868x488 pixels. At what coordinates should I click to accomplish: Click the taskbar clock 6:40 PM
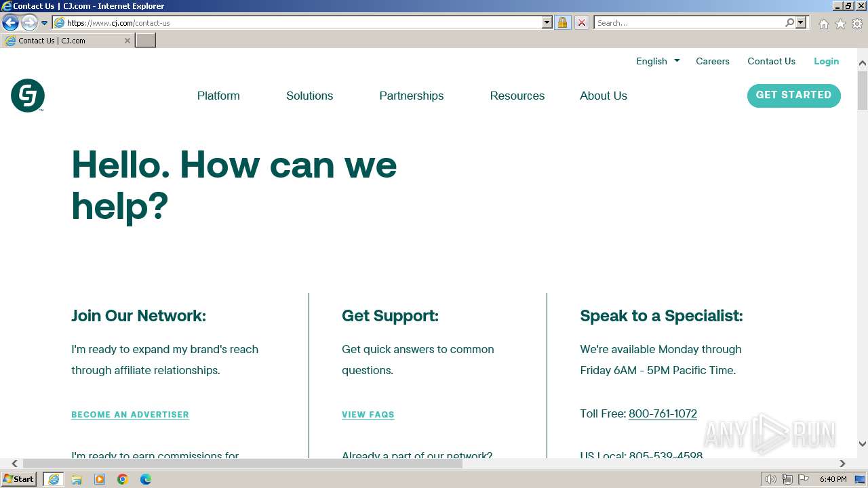coord(833,479)
